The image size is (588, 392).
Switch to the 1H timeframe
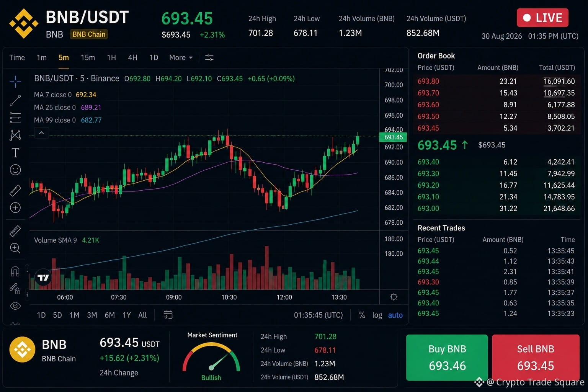[x=111, y=57]
